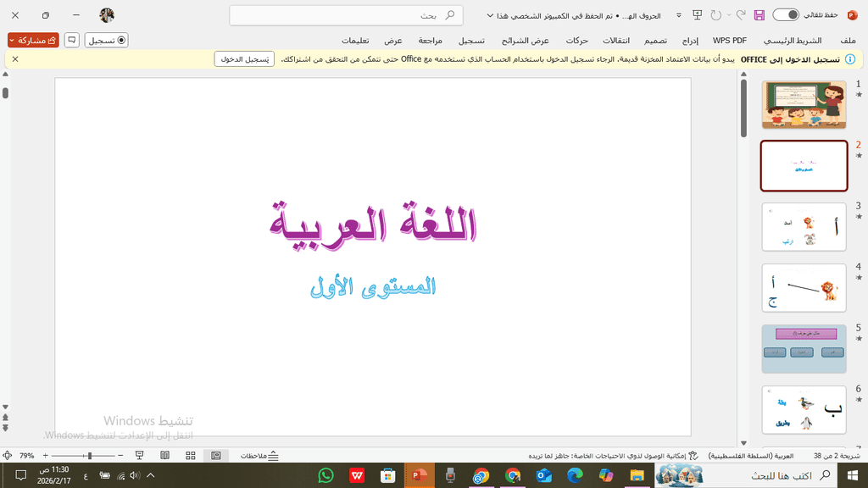Open the user account profile picture
The image size is (868, 488).
pos(107,15)
